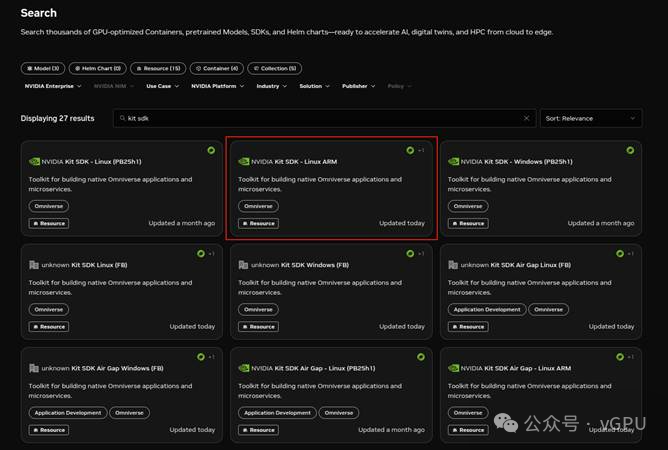Click Resource label on Kit SDK Linux (FB) card
Viewport: 668px width, 450px height.
(49, 327)
